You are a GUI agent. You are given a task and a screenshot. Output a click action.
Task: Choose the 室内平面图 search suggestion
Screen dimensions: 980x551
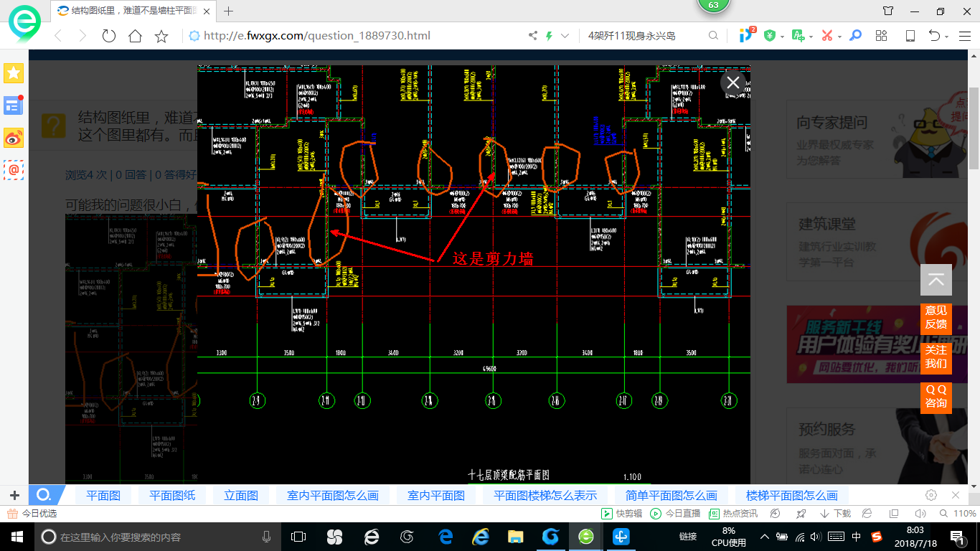pyautogui.click(x=436, y=495)
